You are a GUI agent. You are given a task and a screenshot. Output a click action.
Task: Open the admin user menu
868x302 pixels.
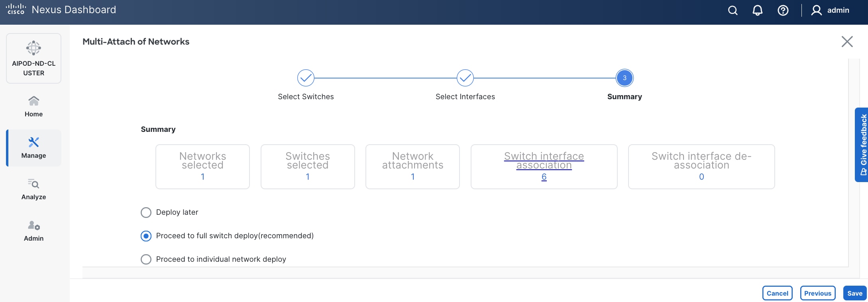pos(830,10)
